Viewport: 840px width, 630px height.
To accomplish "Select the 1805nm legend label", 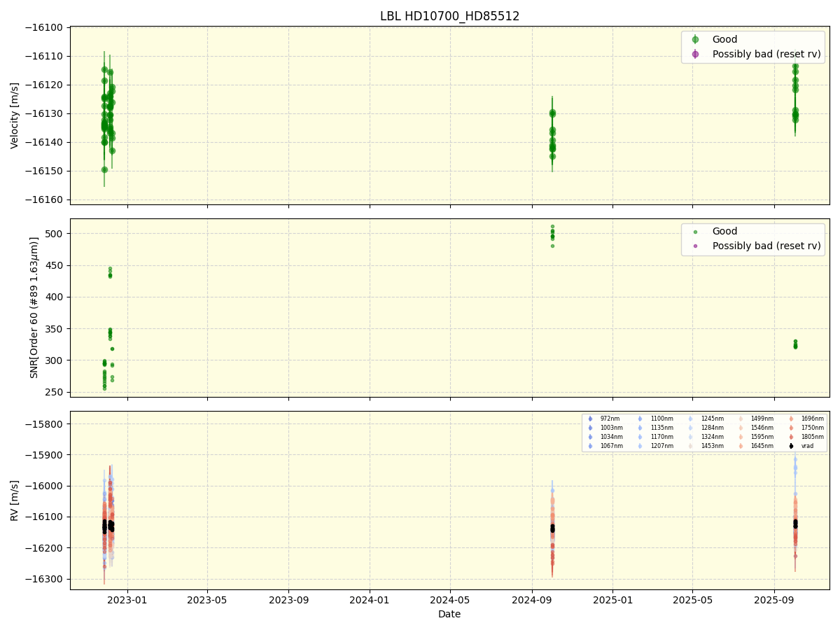I will coord(812,437).
